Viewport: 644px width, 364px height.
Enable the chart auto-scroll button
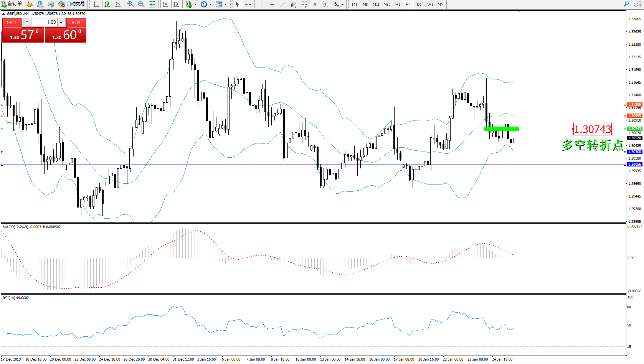pyautogui.click(x=165, y=4)
